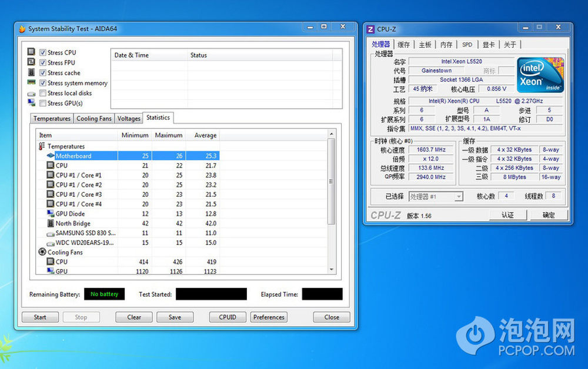The height and width of the screenshot is (369, 588).
Task: Uncheck the Stress cache option
Action: click(x=43, y=73)
